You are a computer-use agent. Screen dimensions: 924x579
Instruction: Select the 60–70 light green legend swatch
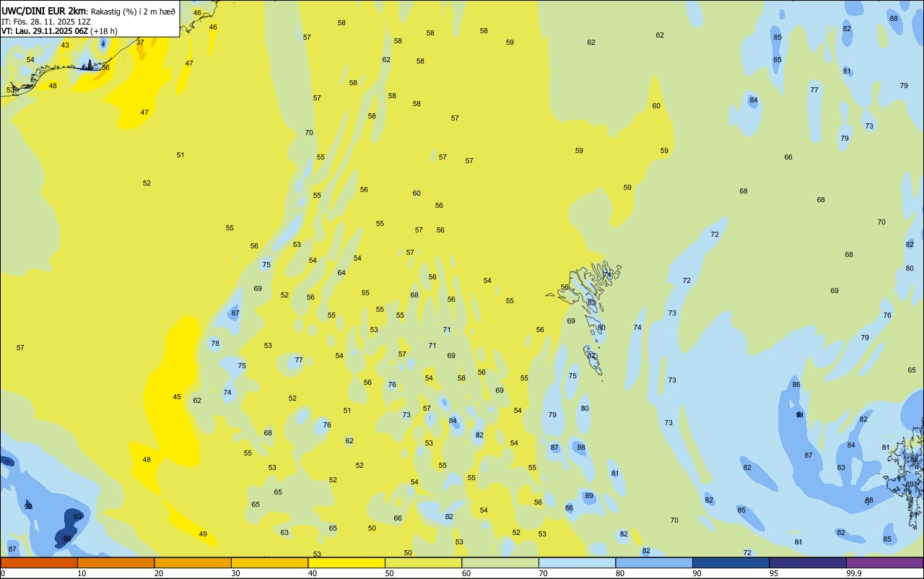point(500,562)
